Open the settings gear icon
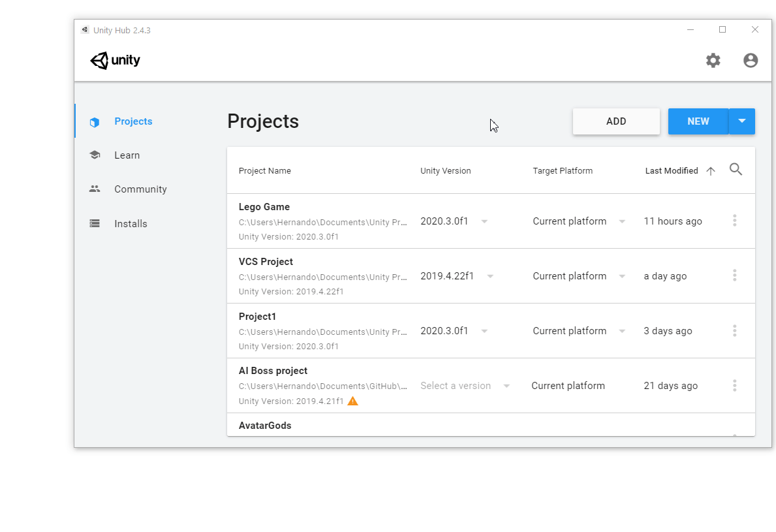 (713, 60)
